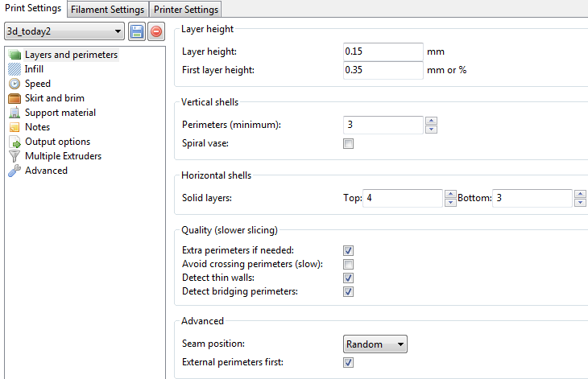Open Multiple Extruders settings
Viewport: 588px width, 379px height.
click(63, 156)
